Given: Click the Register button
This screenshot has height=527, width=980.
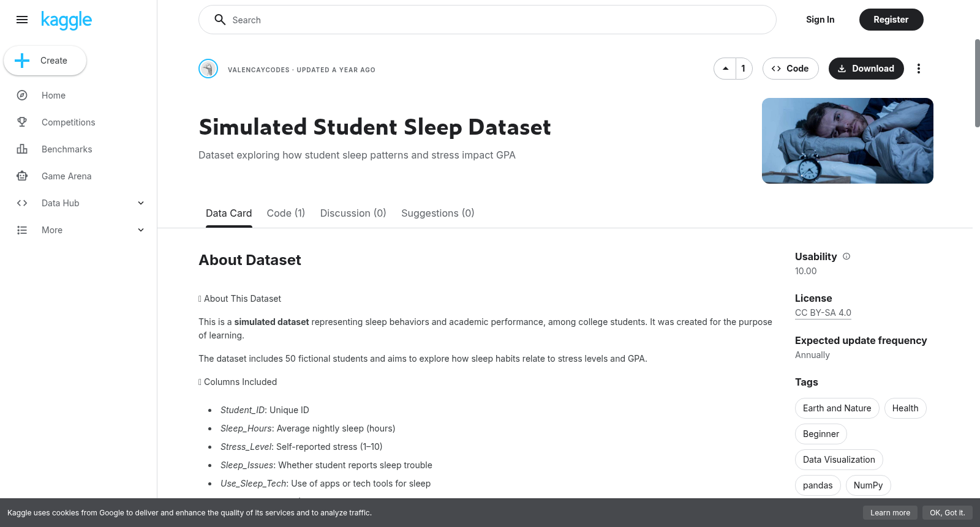Looking at the screenshot, I should 891,20.
